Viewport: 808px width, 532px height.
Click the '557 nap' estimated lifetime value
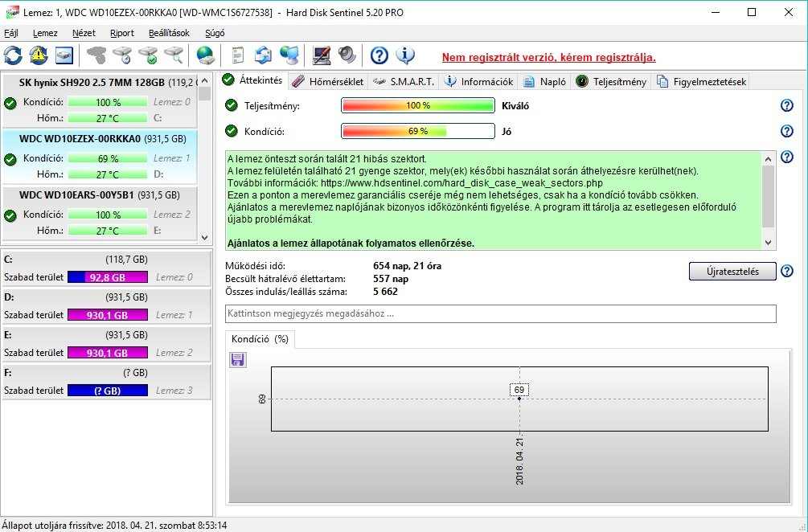391,279
